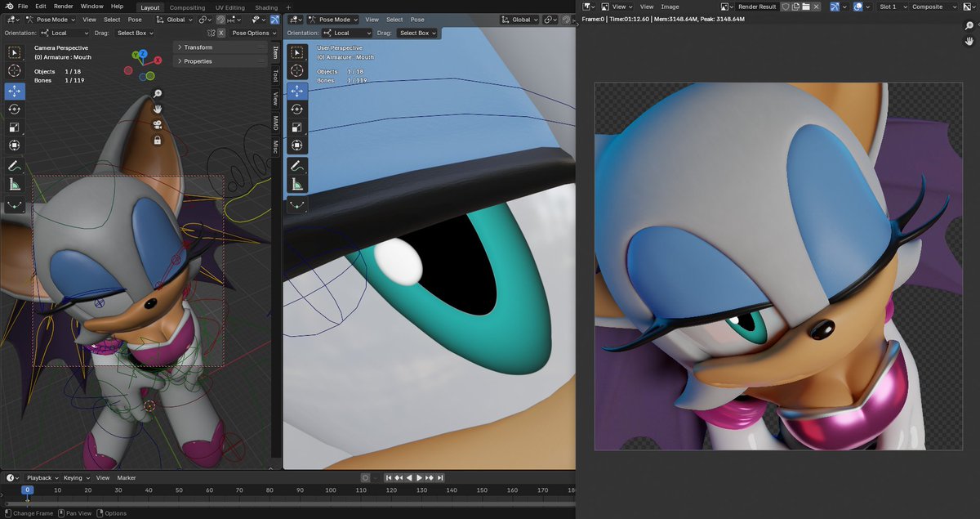The height and width of the screenshot is (519, 980).
Task: Open the Drag Select Box dropdown in left viewport
Action: pyautogui.click(x=134, y=33)
